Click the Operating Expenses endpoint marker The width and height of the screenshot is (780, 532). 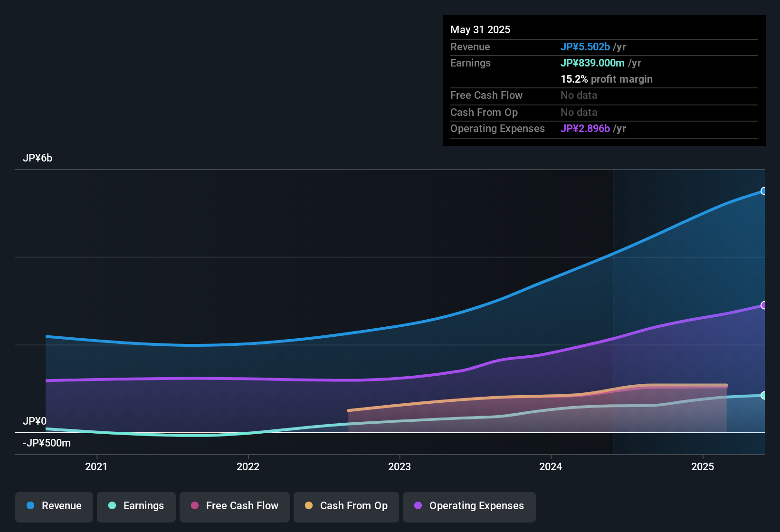764,305
